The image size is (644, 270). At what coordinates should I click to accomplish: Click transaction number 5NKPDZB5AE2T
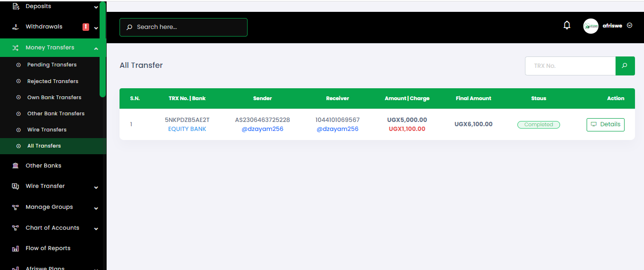[x=187, y=120]
